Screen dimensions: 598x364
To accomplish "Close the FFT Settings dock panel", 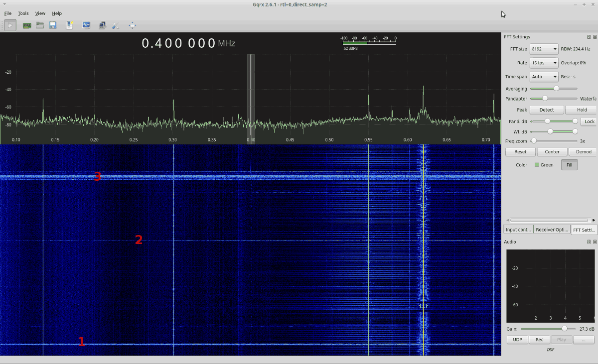I will [595, 37].
